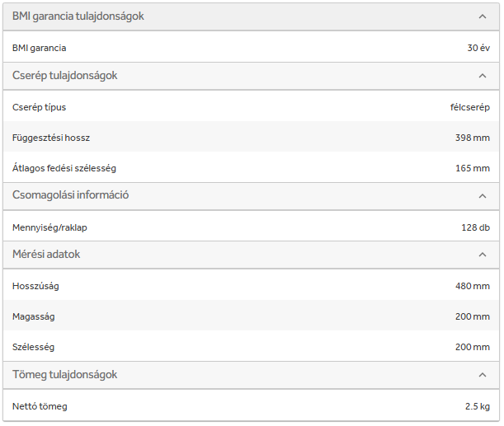Collapse Cserép tulajdonságok chevron arrow

point(483,76)
